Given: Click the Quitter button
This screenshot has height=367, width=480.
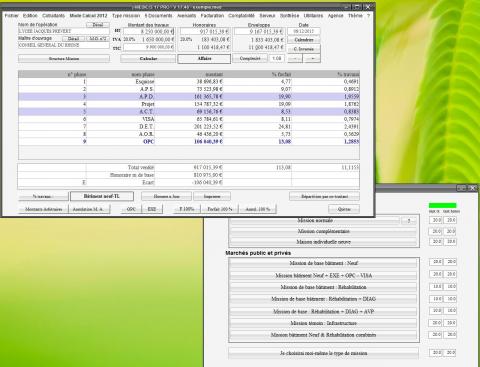Looking at the screenshot, I should coord(344,209).
